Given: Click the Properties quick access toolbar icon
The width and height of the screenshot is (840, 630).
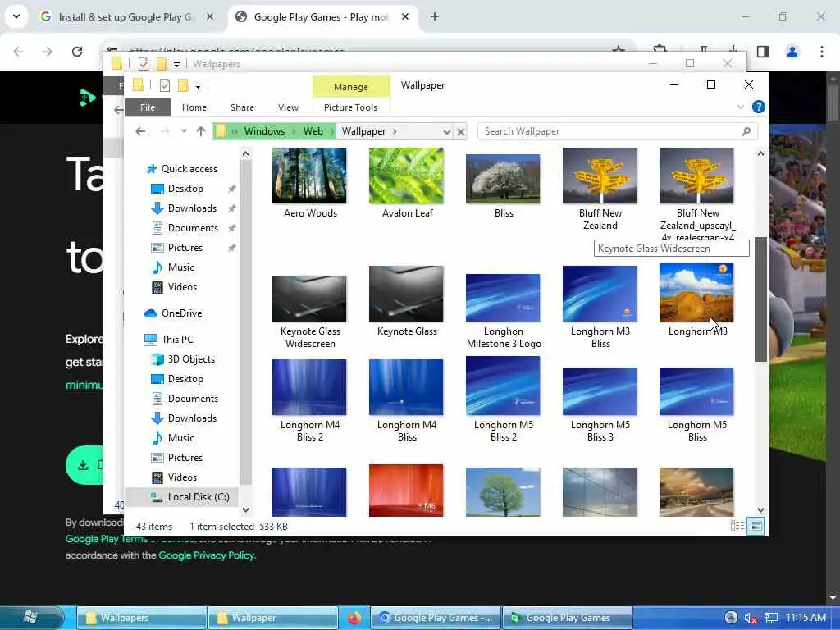Looking at the screenshot, I should pyautogui.click(x=164, y=85).
